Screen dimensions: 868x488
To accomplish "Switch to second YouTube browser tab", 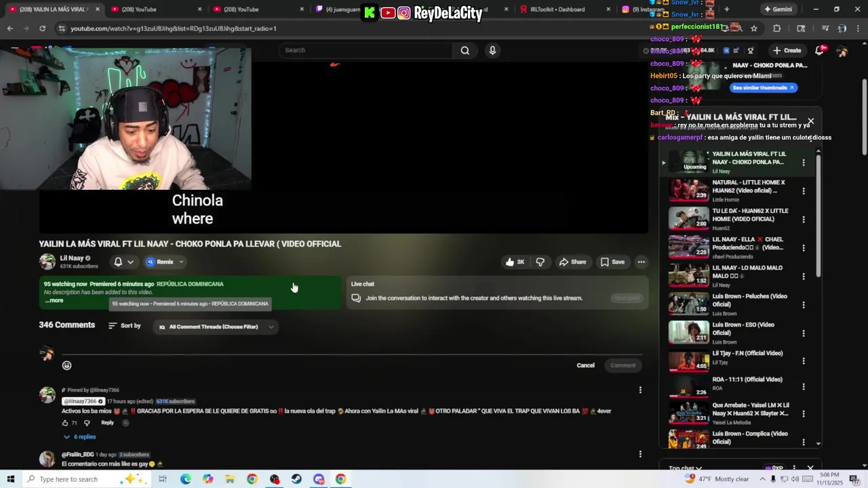I will [156, 9].
